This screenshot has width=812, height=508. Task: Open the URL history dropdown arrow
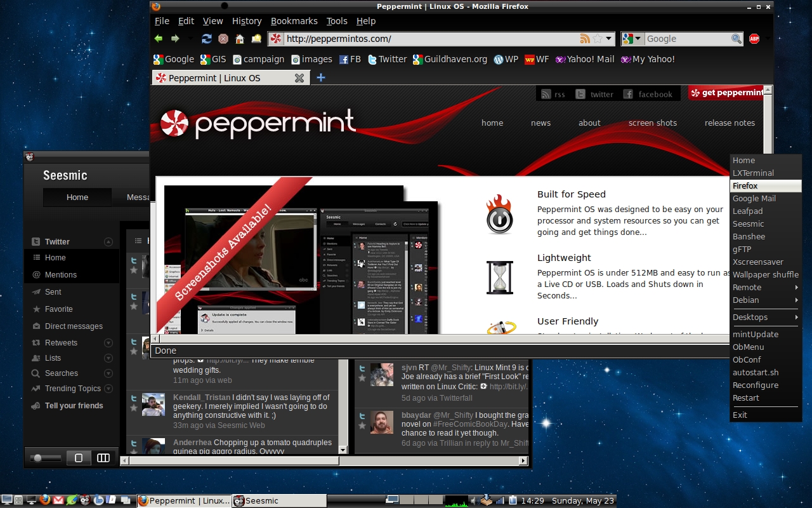click(x=609, y=39)
